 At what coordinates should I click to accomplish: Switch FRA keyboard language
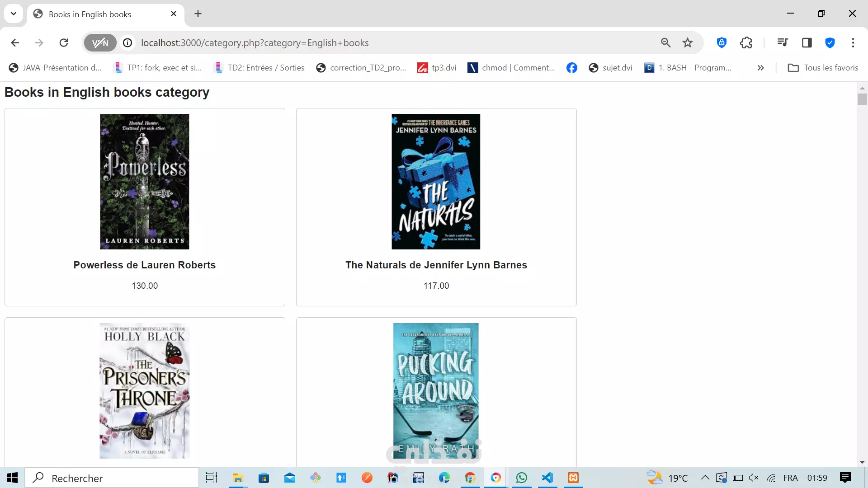click(791, 478)
